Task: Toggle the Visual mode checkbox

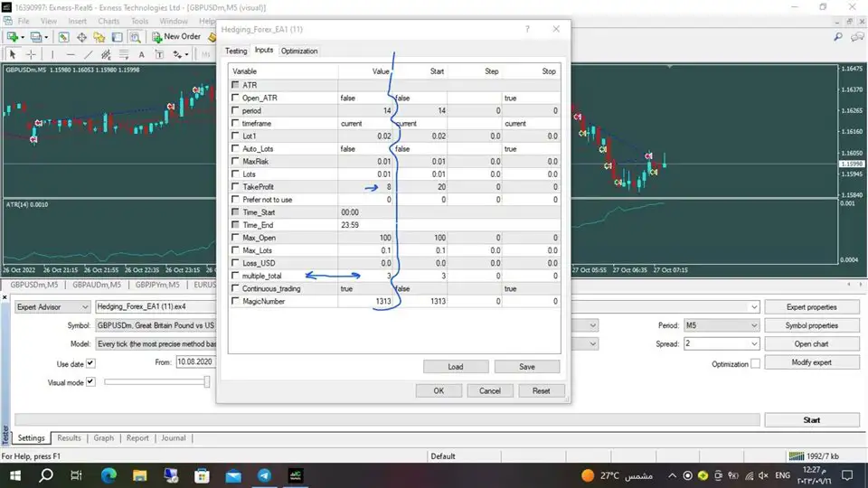Action: (92, 382)
